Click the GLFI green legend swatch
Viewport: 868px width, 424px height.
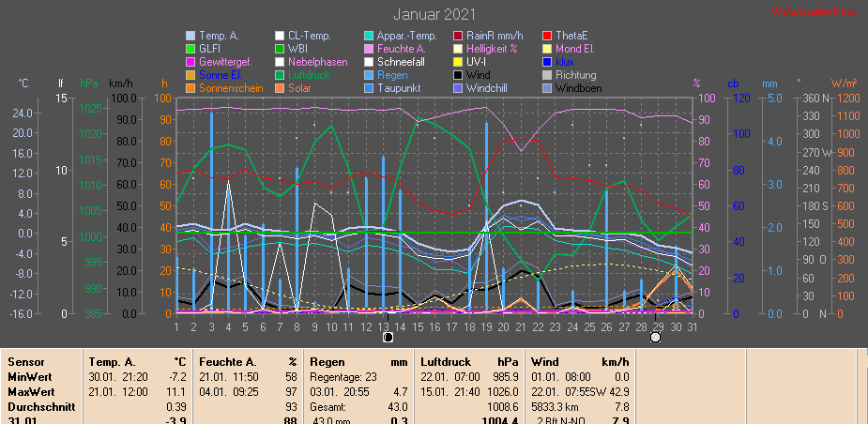(x=191, y=49)
